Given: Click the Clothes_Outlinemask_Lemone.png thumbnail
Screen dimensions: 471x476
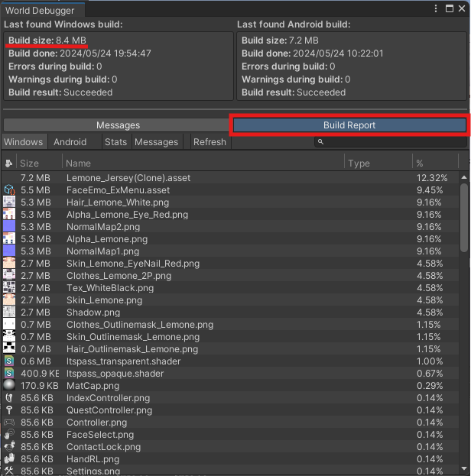Looking at the screenshot, I should tap(9, 325).
